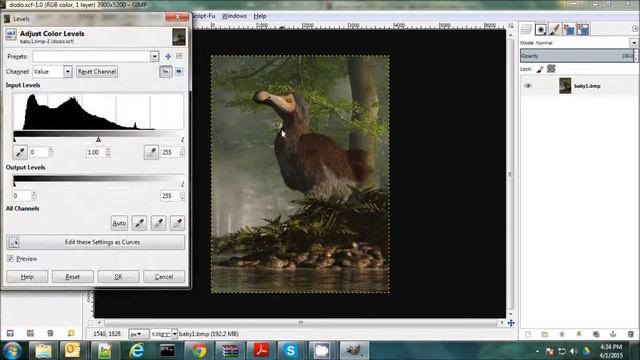
Task: Reset tool options to defaults icon
Action: coord(71,333)
